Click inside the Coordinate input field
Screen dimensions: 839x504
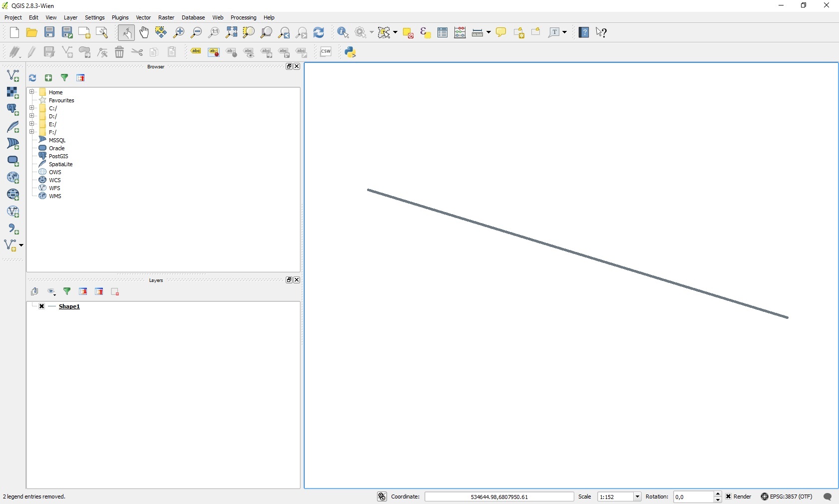click(499, 497)
